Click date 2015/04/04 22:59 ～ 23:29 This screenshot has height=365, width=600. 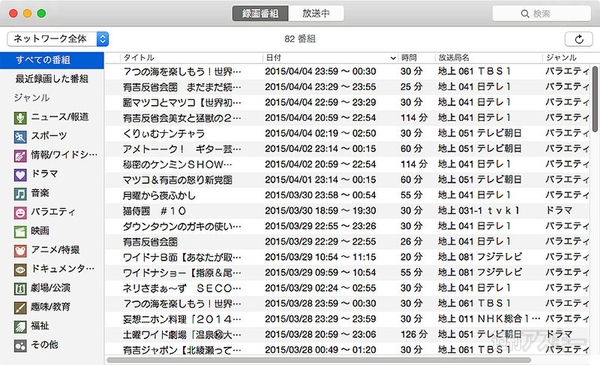pos(320,103)
